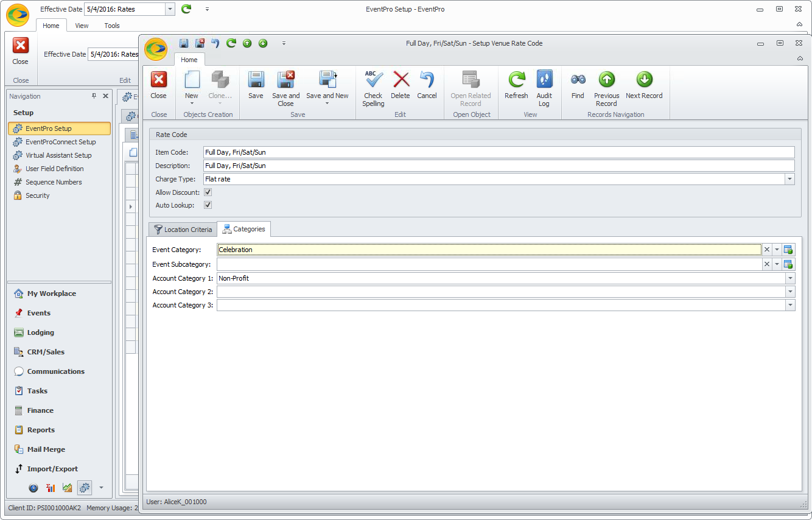Open the Mail Merge section
Viewport: 812px width, 520px height.
(x=46, y=449)
